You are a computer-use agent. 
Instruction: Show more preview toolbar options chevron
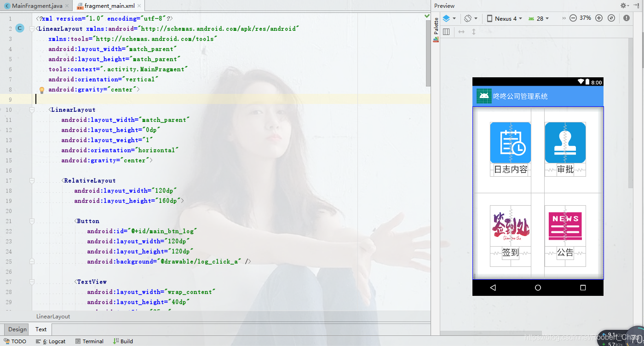[564, 18]
